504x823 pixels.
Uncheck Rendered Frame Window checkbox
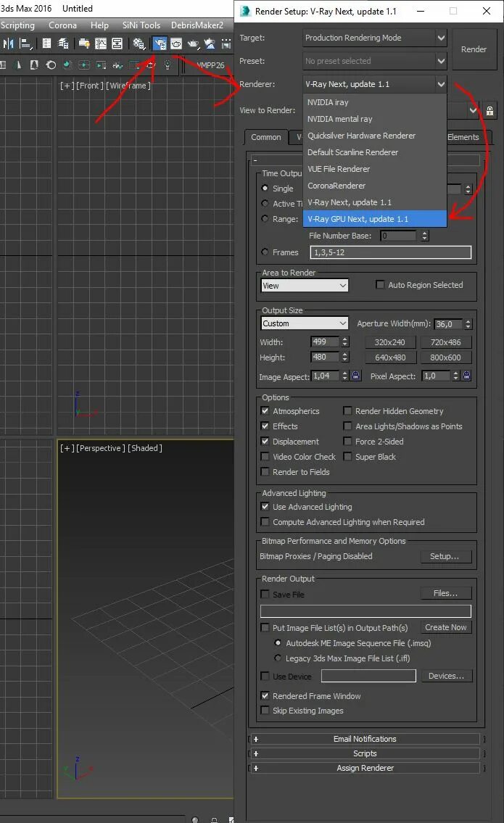pos(265,695)
